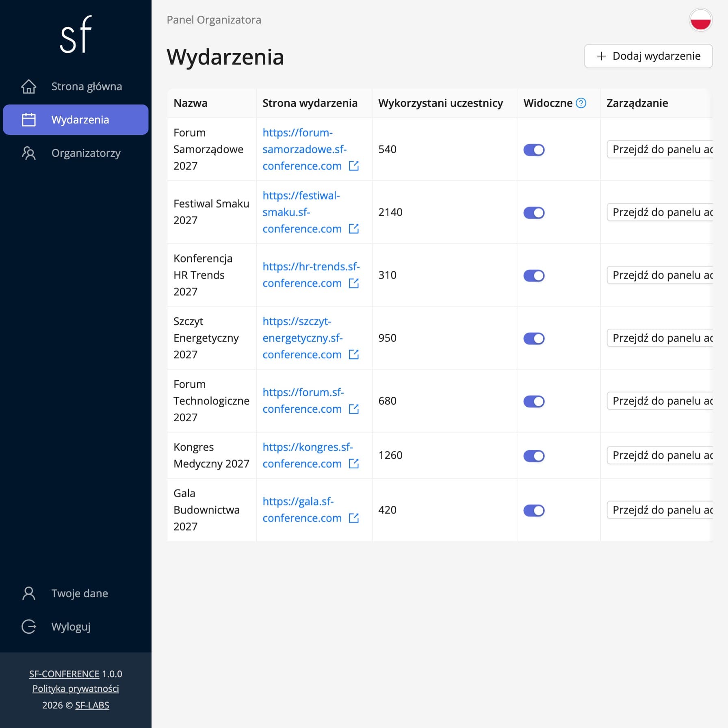Toggle visibility for Szczyt Energetyczny 2027
This screenshot has height=728, width=728.
(534, 338)
